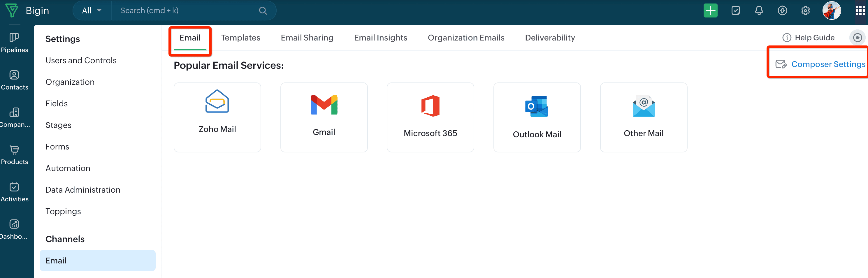Switch to the Email tab

click(190, 38)
